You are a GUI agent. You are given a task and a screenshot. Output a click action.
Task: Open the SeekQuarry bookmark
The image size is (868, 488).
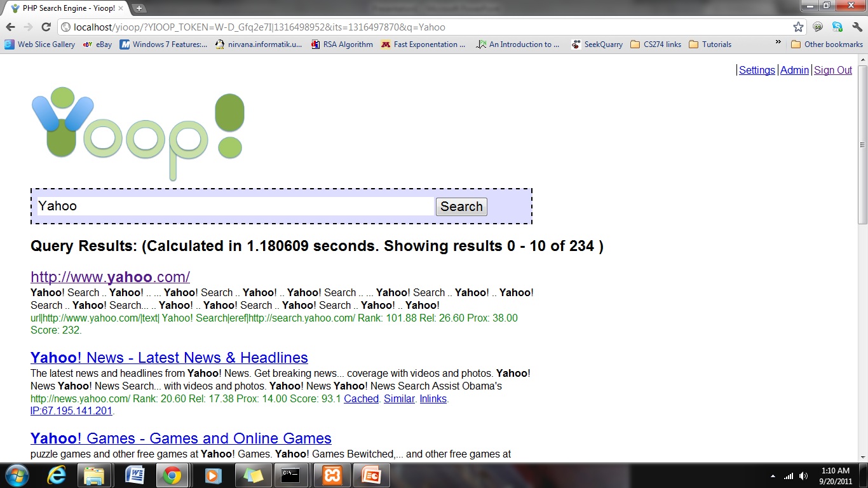coord(597,44)
